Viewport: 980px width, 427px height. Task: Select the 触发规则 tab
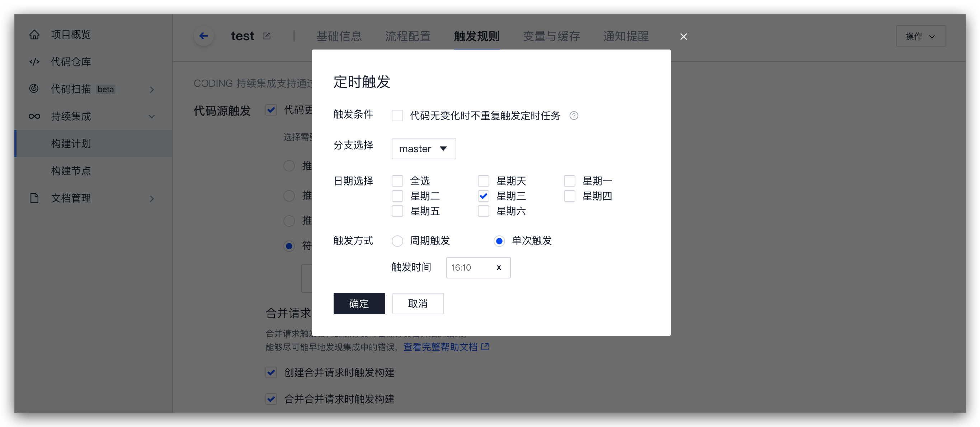tap(477, 36)
